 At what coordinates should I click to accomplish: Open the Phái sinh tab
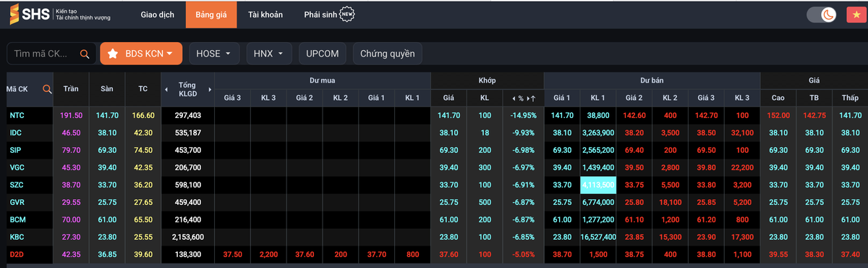321,14
